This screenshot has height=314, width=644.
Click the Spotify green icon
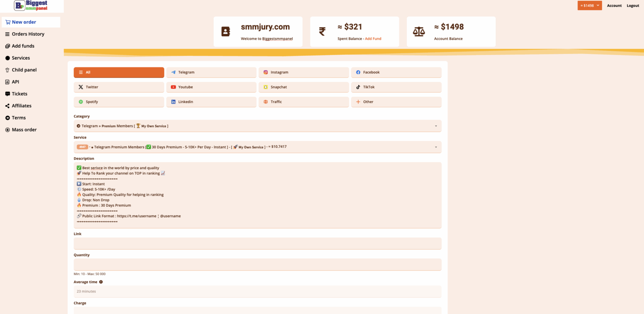pyautogui.click(x=81, y=102)
